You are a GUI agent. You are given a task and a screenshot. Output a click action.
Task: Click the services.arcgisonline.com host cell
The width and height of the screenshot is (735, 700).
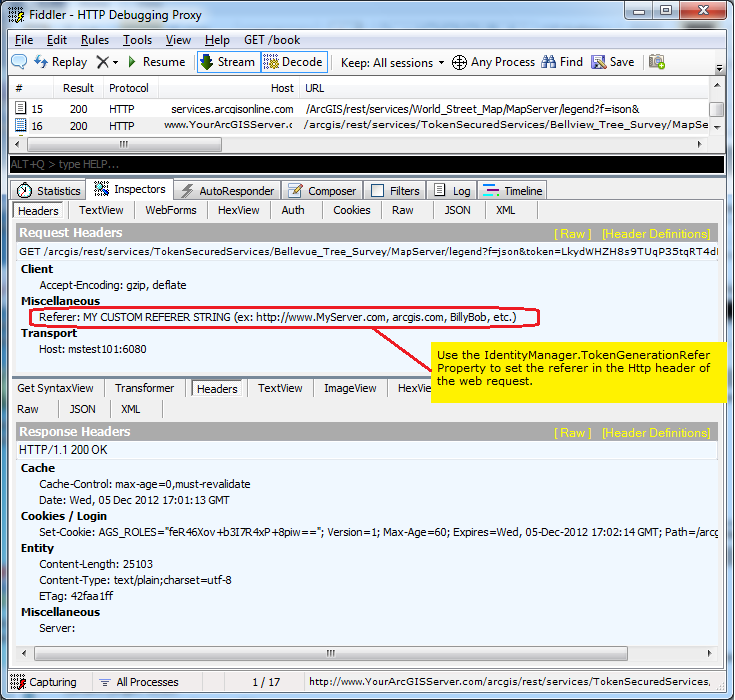click(x=232, y=109)
